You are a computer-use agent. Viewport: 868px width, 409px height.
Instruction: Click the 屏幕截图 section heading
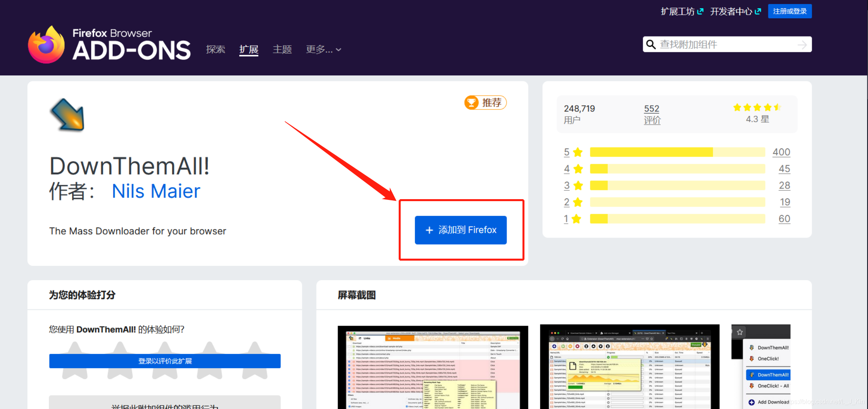[357, 295]
